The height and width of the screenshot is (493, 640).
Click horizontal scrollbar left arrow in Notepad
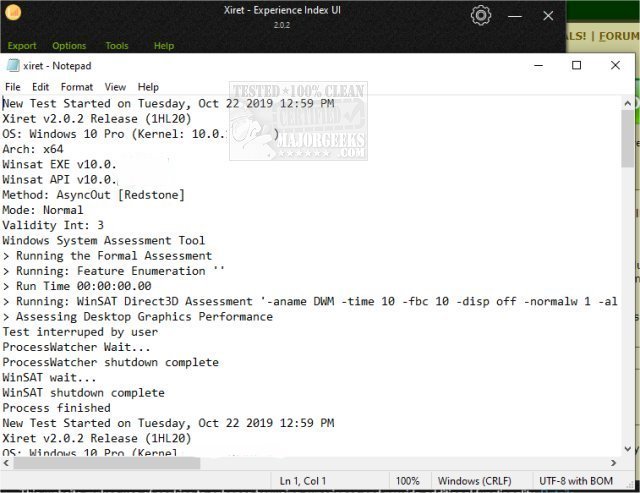point(6,463)
